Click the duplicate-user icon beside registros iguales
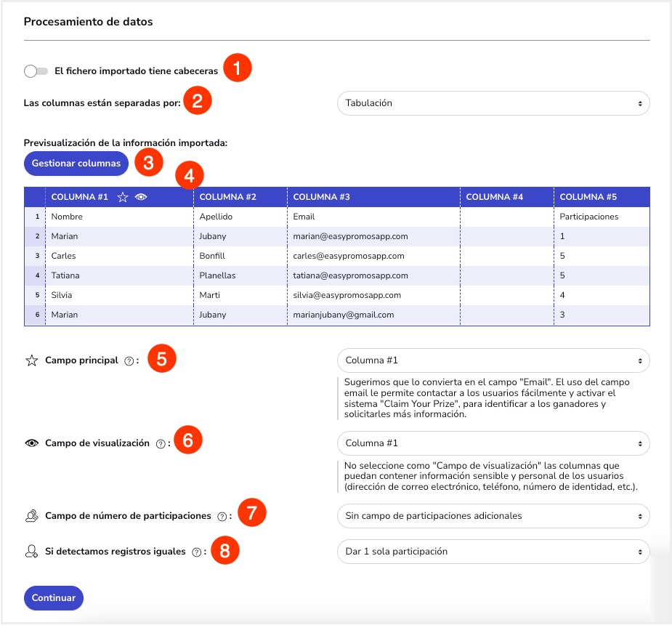672x625 pixels. [x=32, y=552]
